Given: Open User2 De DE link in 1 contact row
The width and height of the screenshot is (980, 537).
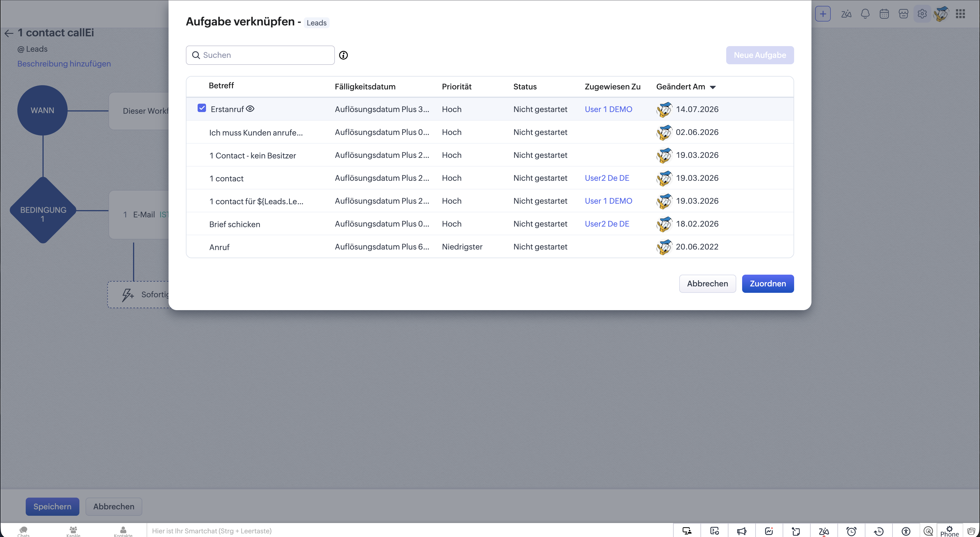Looking at the screenshot, I should [607, 178].
